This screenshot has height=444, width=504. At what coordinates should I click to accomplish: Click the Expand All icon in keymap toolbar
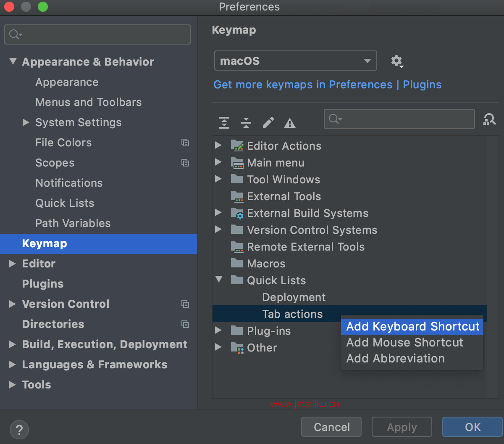coord(224,122)
